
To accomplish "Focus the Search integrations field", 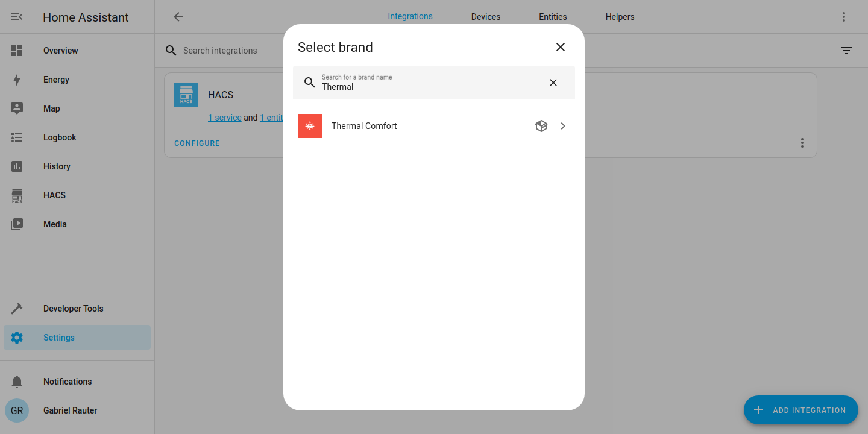I will point(220,51).
